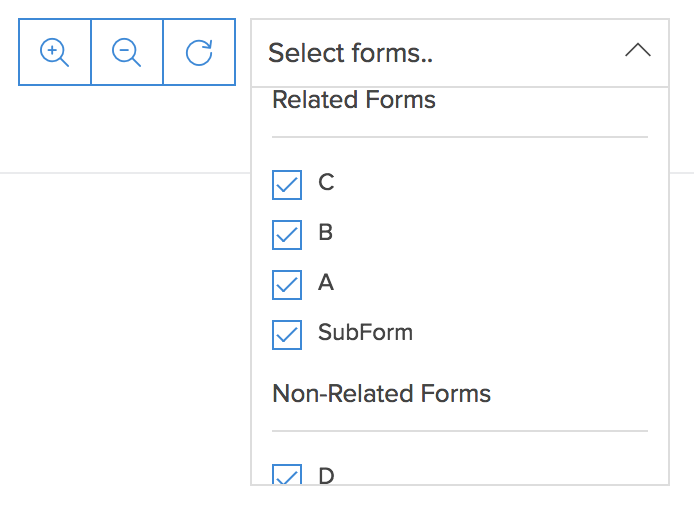The width and height of the screenshot is (694, 508).
Task: Click the divider line under Non-Related Forms
Action: click(460, 431)
